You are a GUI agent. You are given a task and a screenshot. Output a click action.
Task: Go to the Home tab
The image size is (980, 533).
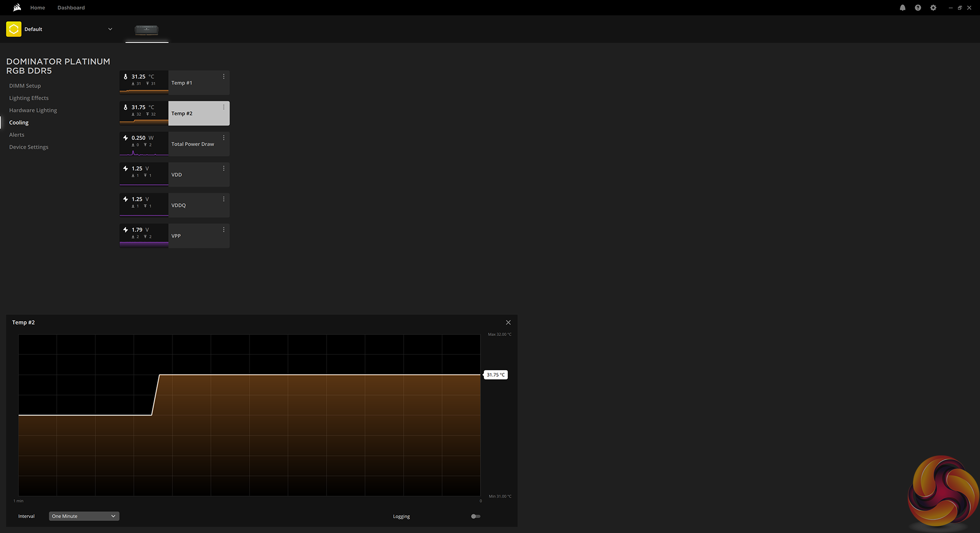click(x=38, y=8)
